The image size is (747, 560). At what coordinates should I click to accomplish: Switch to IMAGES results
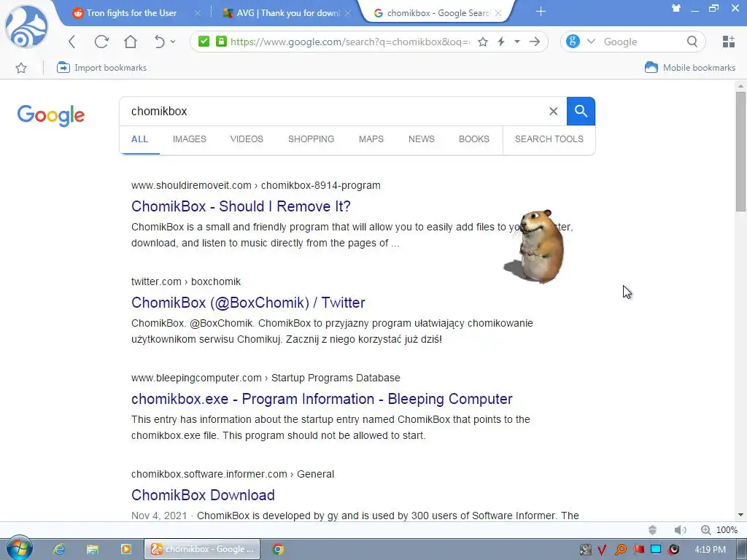point(190,139)
